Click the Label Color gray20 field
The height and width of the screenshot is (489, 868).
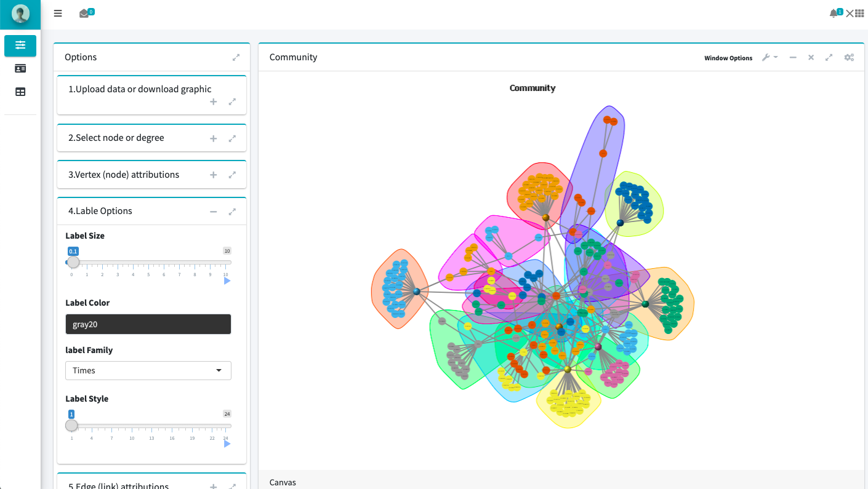[148, 324]
